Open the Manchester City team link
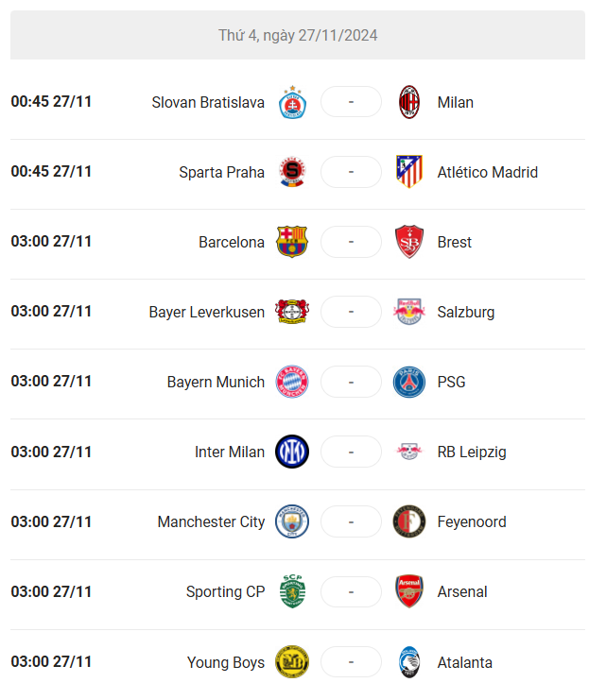589x700 pixels. coord(211,521)
